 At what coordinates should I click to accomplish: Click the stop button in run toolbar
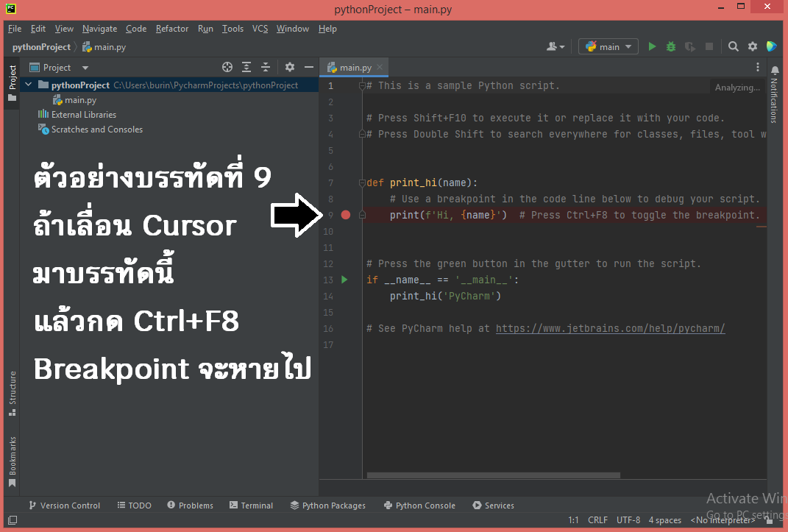click(x=709, y=46)
